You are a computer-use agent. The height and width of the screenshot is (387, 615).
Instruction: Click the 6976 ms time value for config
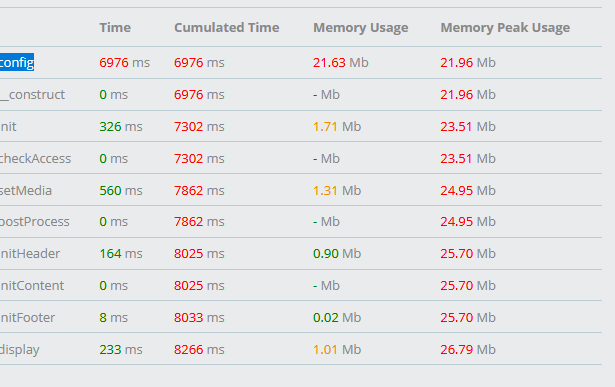(x=124, y=63)
